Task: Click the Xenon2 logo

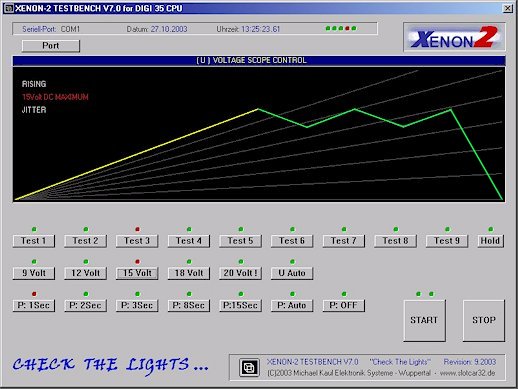Action: coord(454,37)
